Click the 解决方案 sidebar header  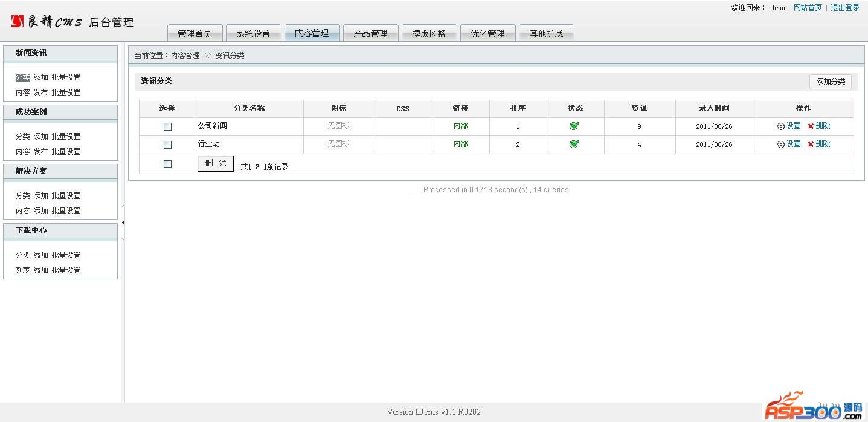click(60, 171)
